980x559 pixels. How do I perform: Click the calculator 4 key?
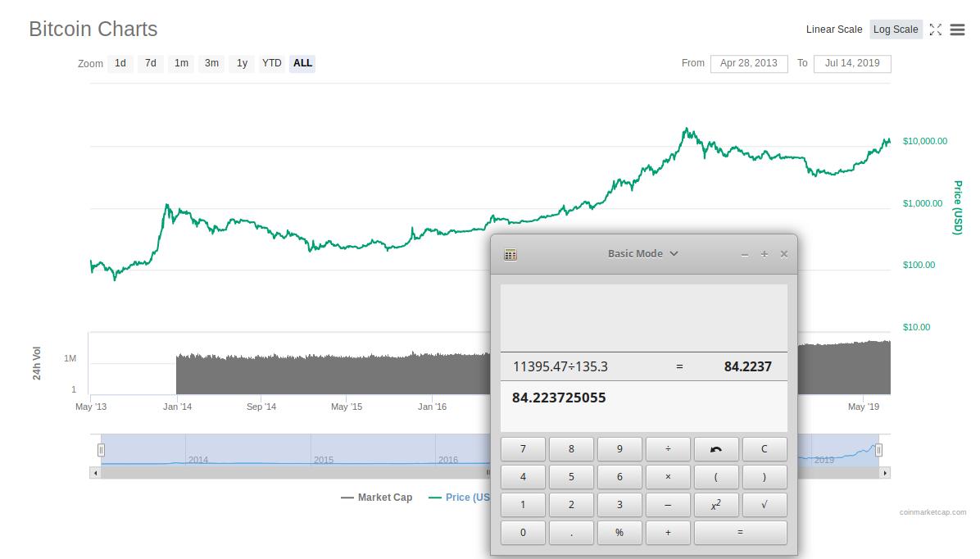click(523, 476)
